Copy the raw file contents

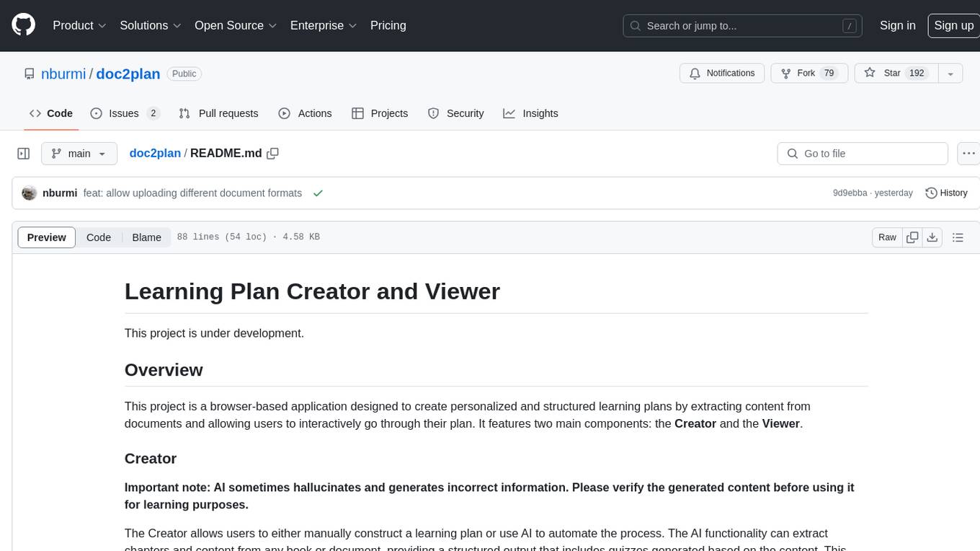click(x=913, y=237)
